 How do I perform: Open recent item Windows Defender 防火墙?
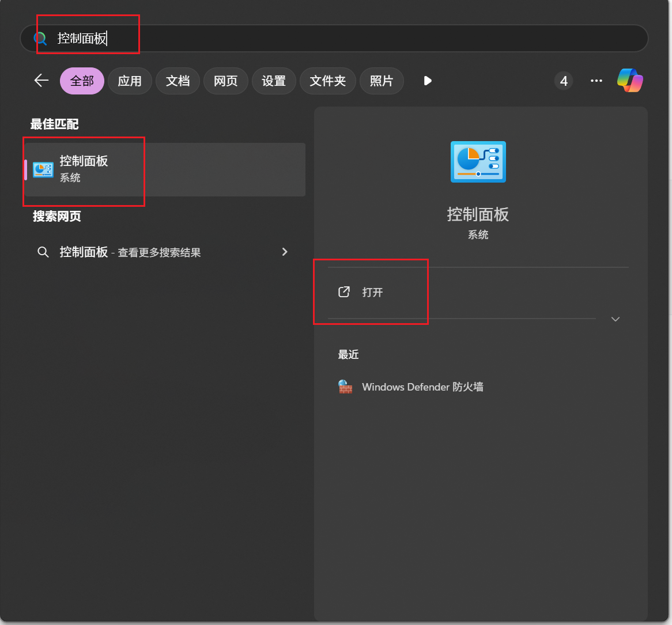[x=422, y=387]
